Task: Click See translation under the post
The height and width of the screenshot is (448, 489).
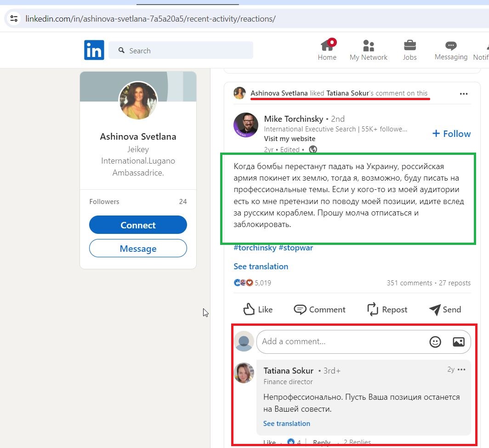Action: coord(261,266)
